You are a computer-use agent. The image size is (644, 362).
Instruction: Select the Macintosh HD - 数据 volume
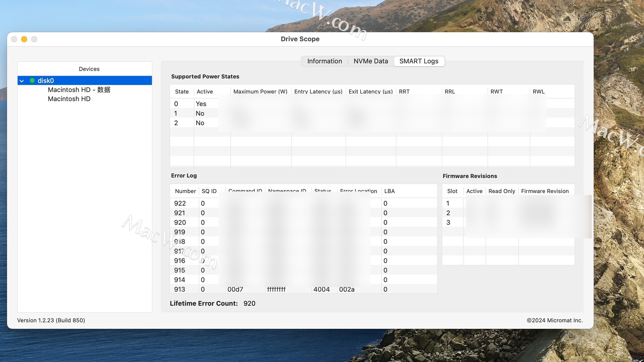tap(79, 90)
